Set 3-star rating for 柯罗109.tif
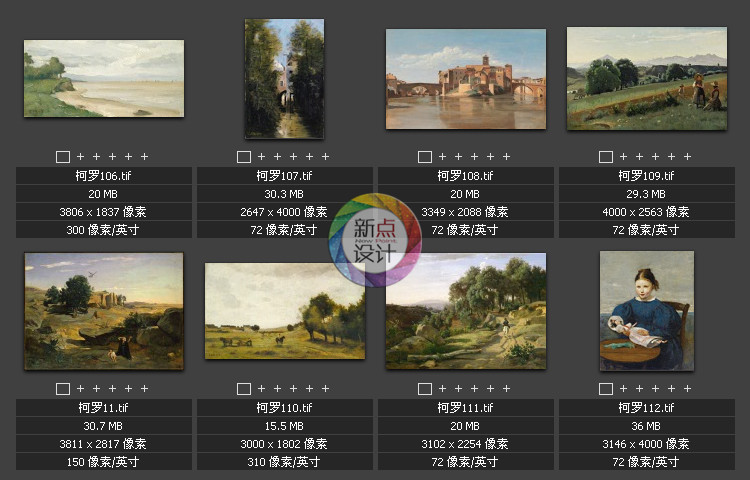Viewport: 750px width, 480px height. (x=655, y=156)
